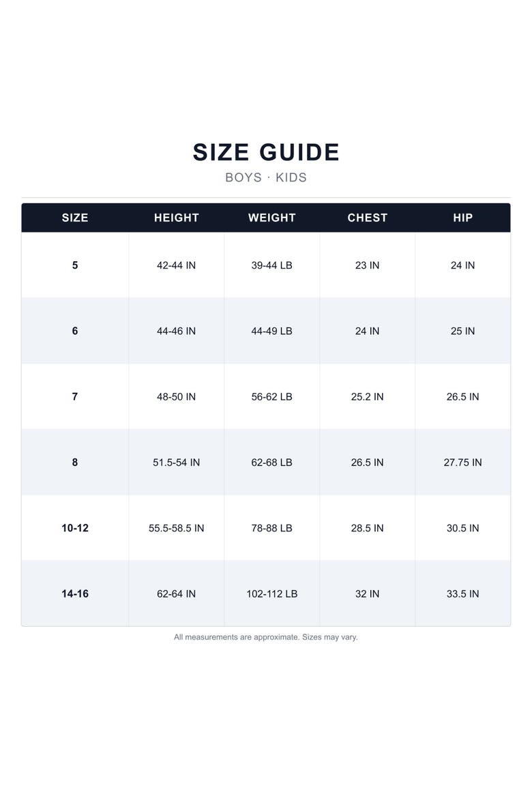
Task: Click the 27.75 IN hip cell
Action: [462, 462]
